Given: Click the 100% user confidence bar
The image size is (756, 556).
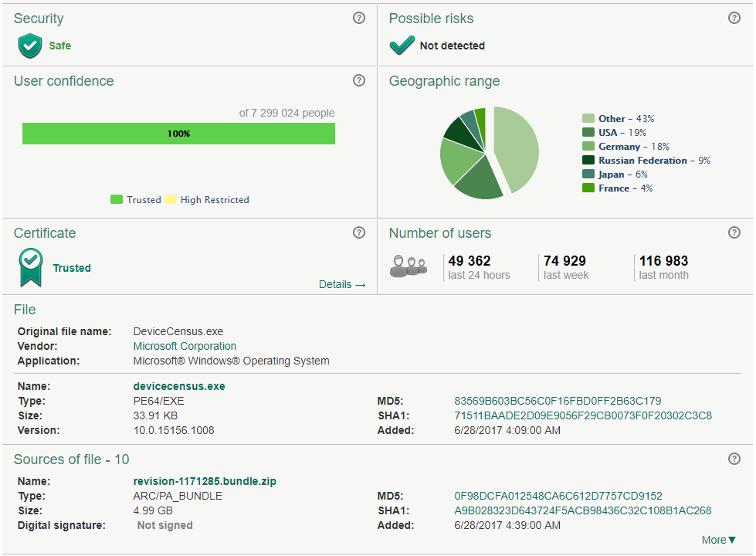Looking at the screenshot, I should click(178, 134).
